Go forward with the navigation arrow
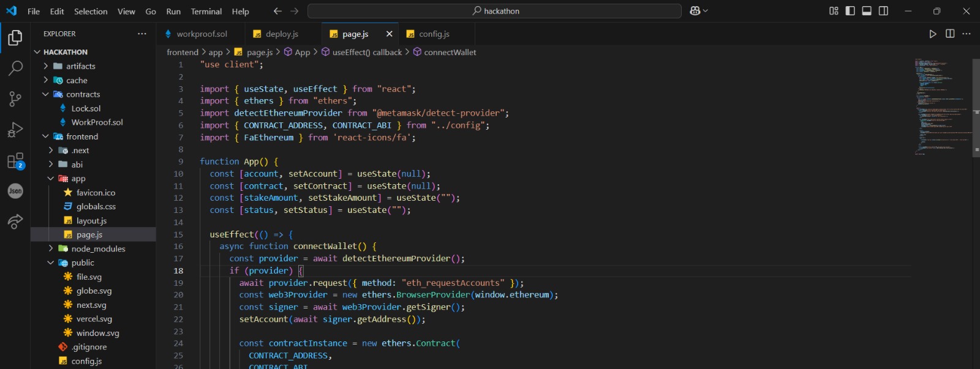Viewport: 980px width, 369px height. (x=295, y=11)
